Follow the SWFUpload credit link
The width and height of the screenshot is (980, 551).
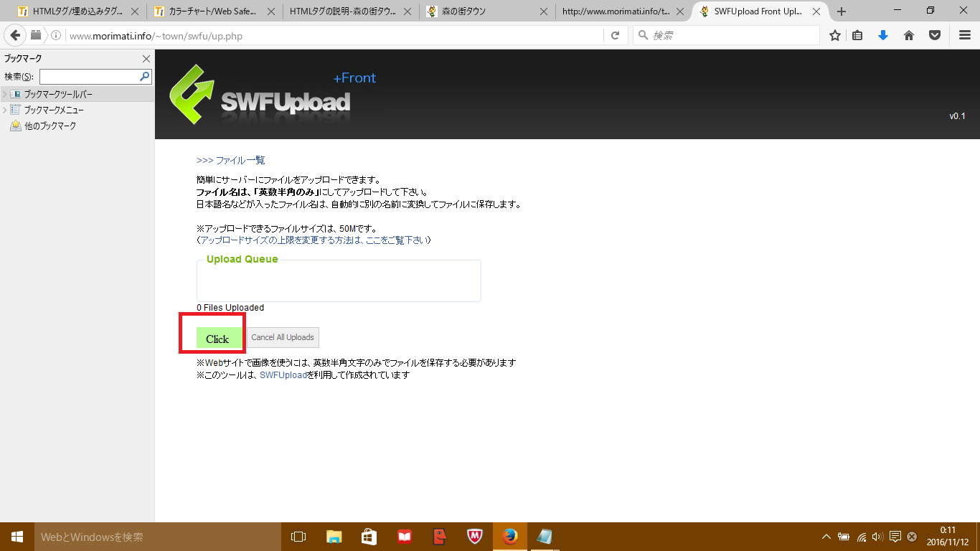point(283,375)
